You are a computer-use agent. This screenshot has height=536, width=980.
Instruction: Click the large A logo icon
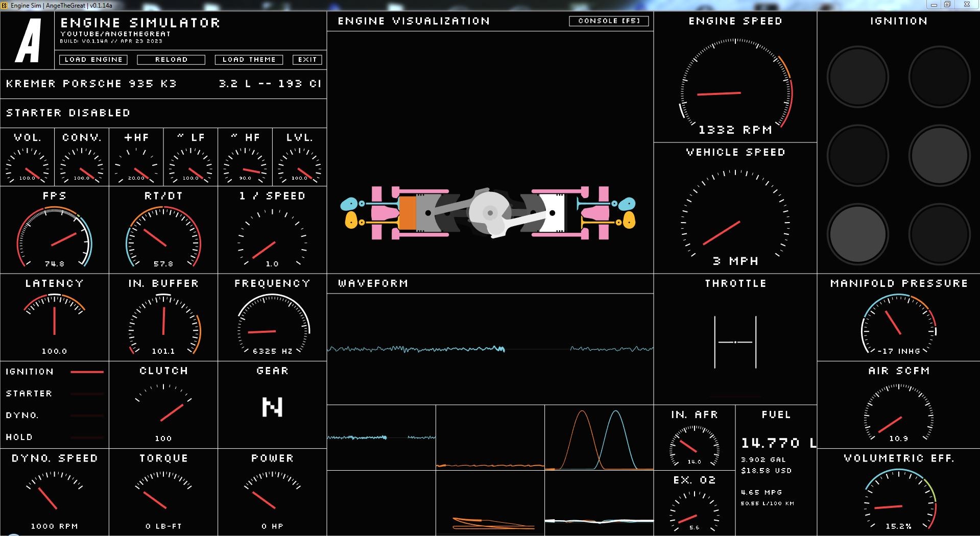pos(28,41)
